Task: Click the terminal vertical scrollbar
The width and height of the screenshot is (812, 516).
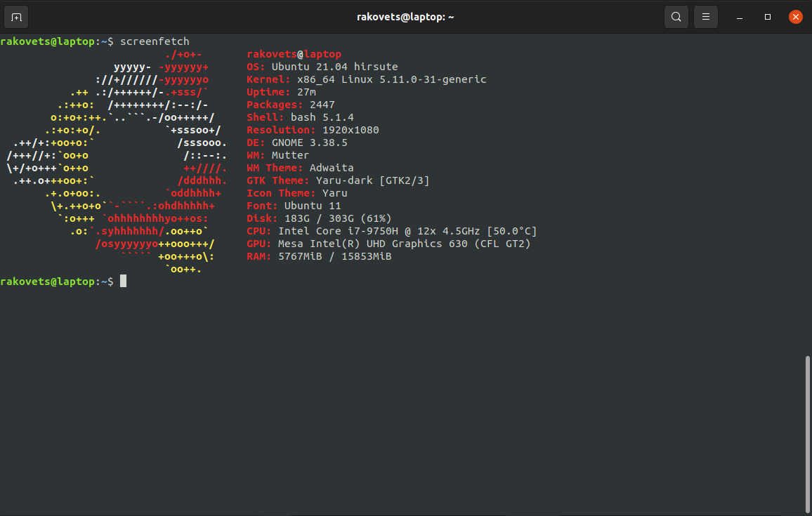Action: [x=807, y=434]
